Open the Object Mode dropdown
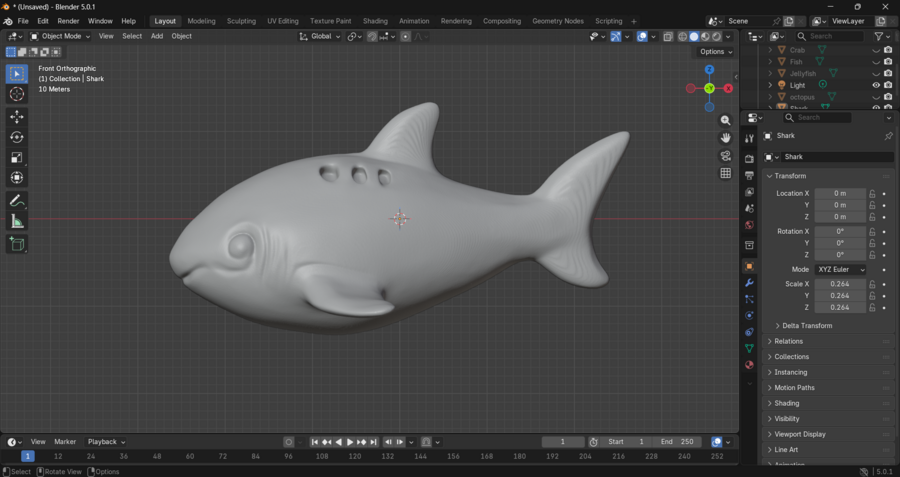This screenshot has height=477, width=900. point(61,36)
